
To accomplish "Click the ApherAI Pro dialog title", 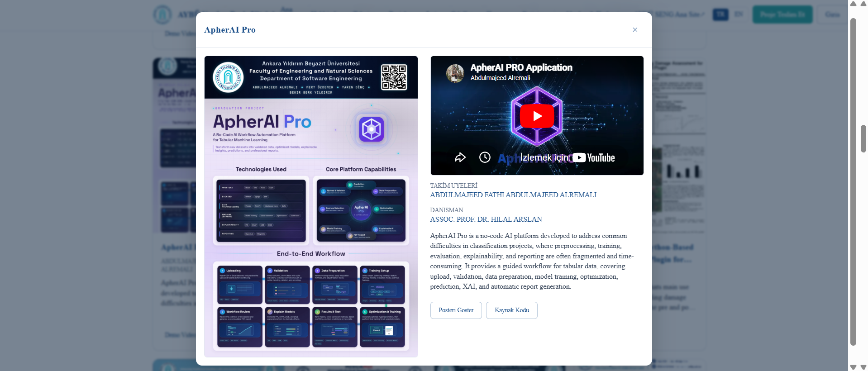I will (230, 30).
